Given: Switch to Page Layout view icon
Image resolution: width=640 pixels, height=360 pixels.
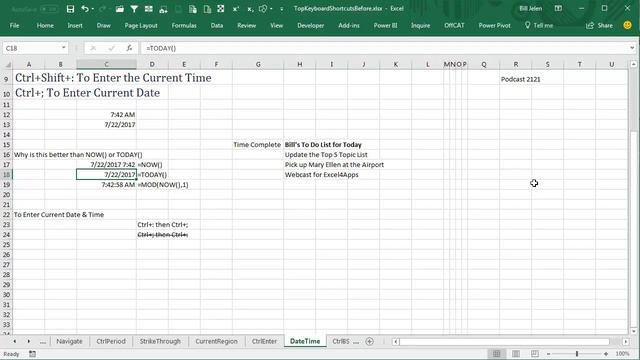Looking at the screenshot, I should 516,353.
